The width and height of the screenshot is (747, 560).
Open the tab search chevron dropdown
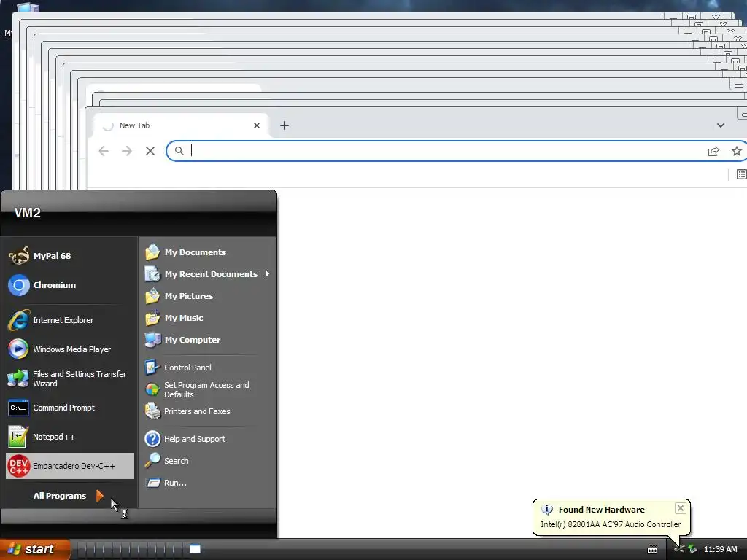(x=720, y=125)
